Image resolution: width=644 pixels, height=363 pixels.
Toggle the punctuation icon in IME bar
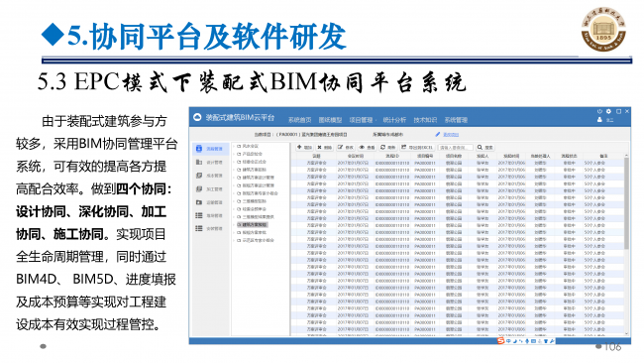click(x=521, y=341)
